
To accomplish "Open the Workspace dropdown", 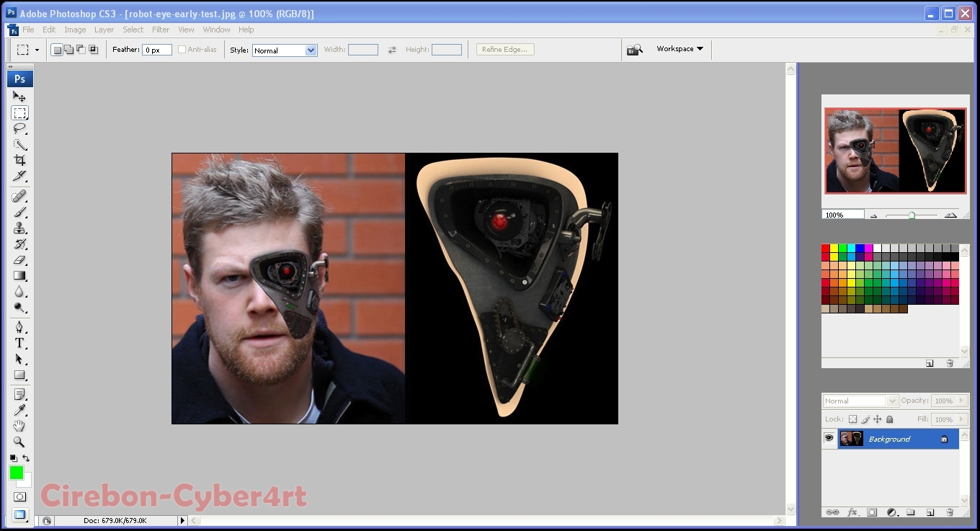I will coord(680,49).
